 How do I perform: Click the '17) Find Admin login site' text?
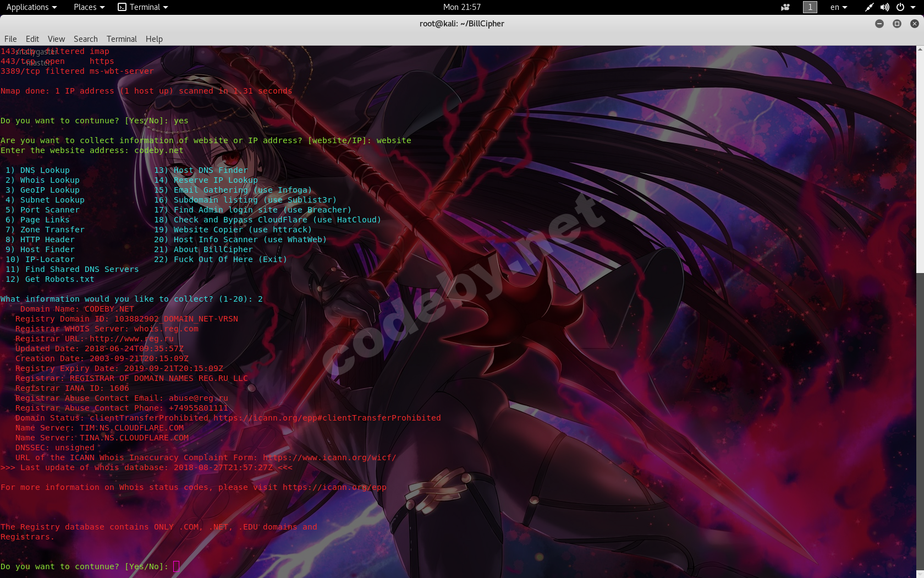pos(216,210)
